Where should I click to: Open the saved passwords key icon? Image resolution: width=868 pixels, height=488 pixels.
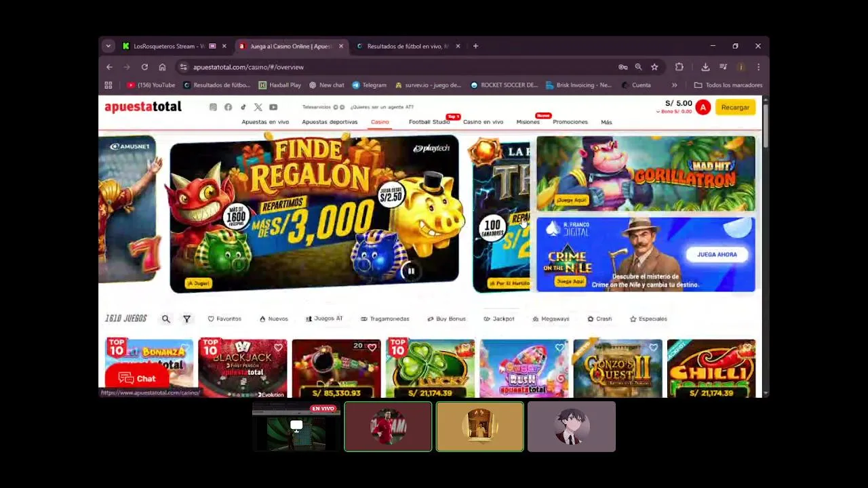coord(623,67)
